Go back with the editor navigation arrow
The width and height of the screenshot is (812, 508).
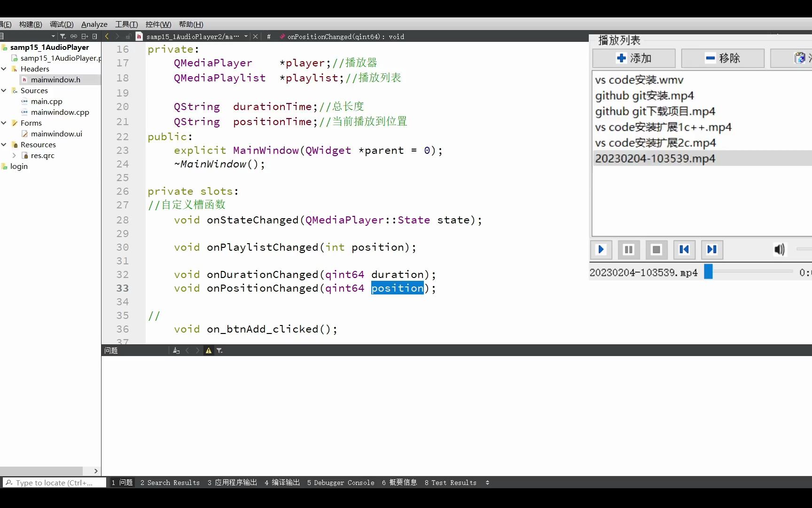(107, 36)
